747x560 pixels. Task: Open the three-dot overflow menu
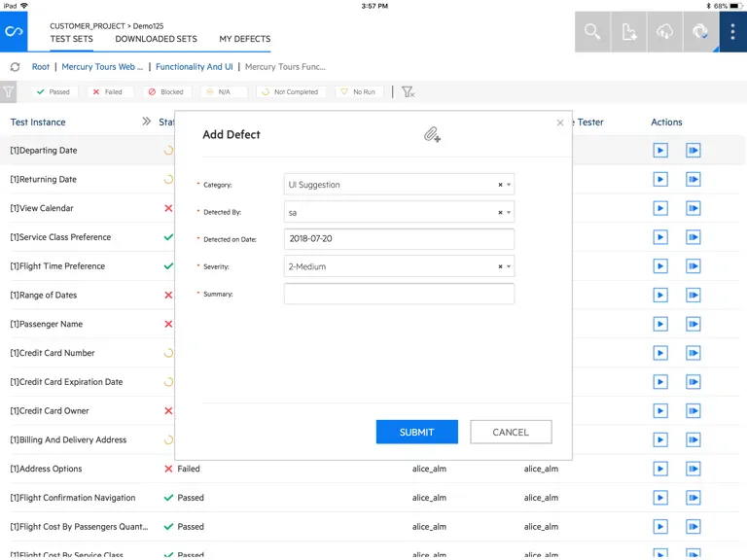(x=732, y=31)
